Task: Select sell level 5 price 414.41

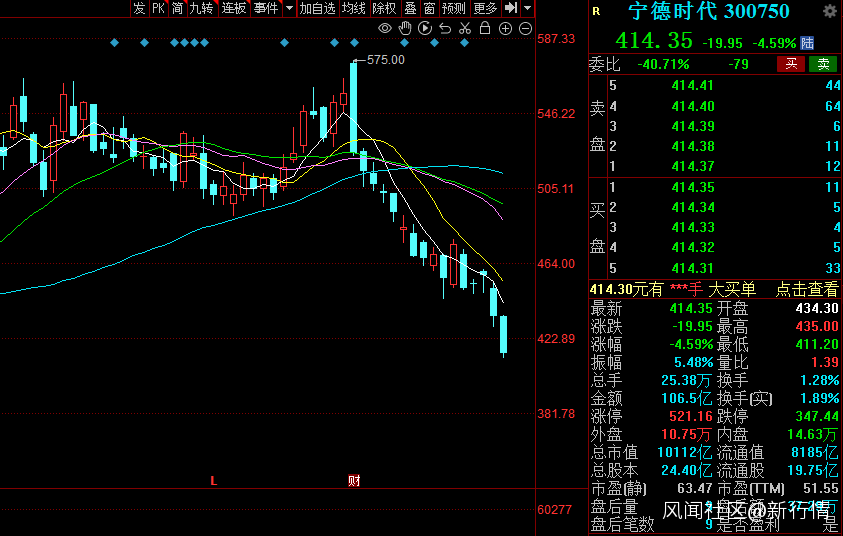Action: (692, 85)
